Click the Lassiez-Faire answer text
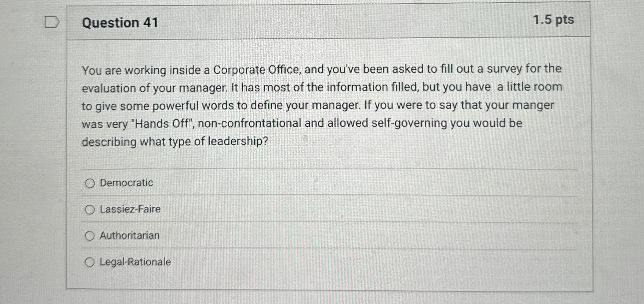Screen dimensions: 644x304 [130, 209]
